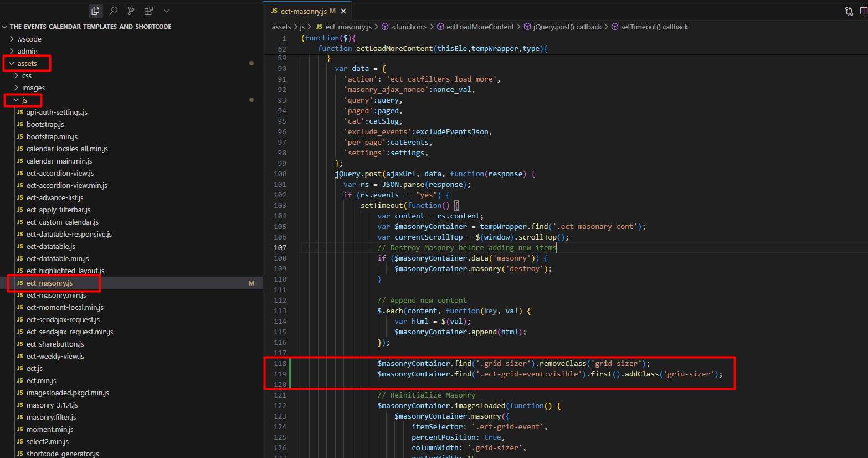This screenshot has width=868, height=458.
Task: Open ect-datatable.js file
Action: (50, 246)
